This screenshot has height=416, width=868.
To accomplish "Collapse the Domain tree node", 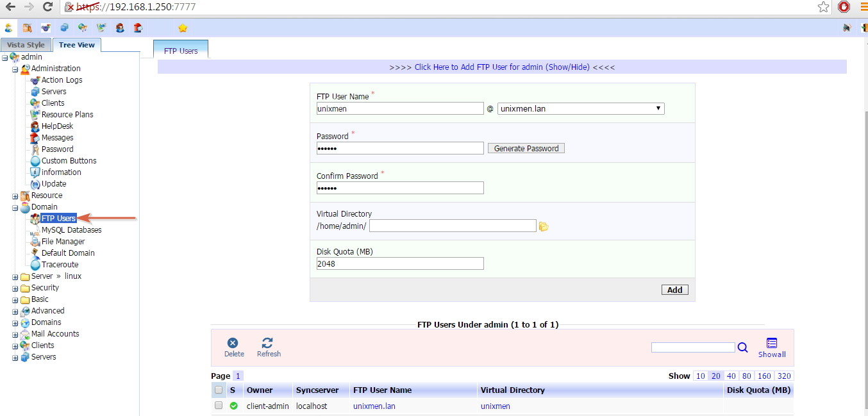I will (15, 208).
